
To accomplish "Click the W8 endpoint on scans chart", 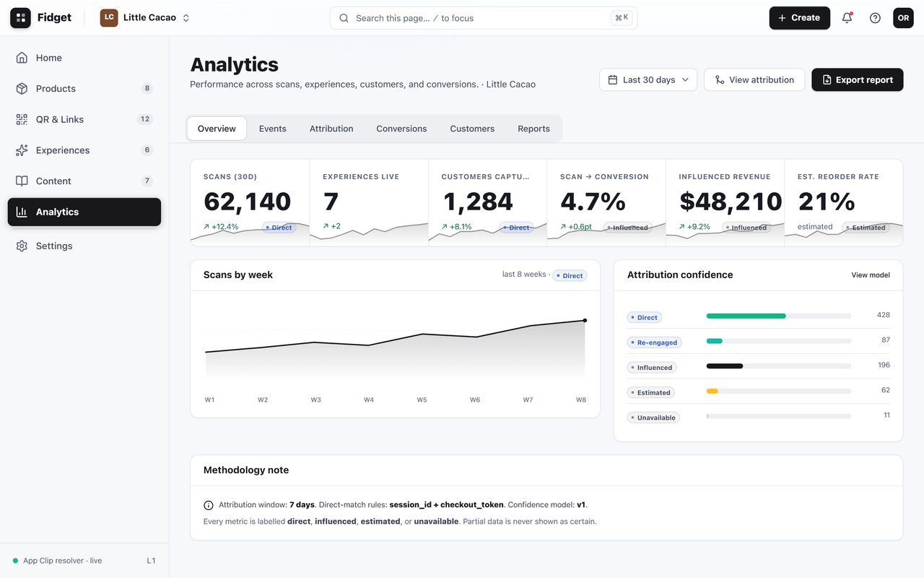I will 585,320.
